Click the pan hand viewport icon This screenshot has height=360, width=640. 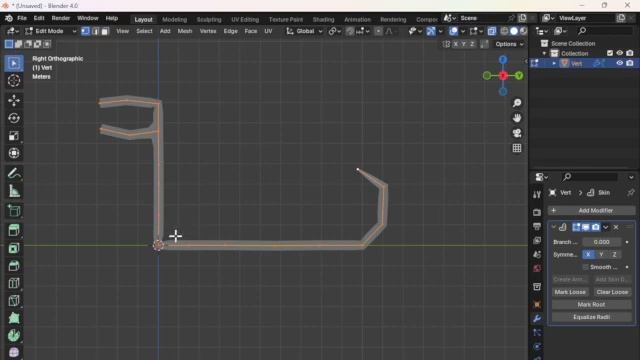pyautogui.click(x=517, y=118)
